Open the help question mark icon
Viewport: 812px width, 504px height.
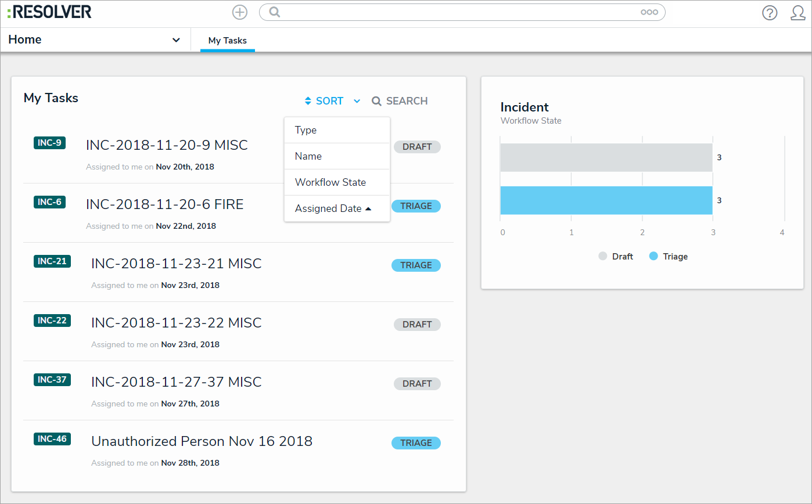click(770, 13)
